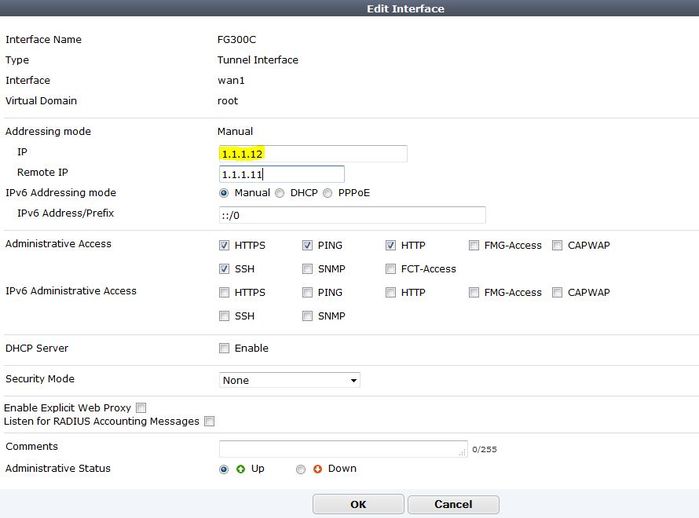Check the FMG-Access administrative access box

473,244
